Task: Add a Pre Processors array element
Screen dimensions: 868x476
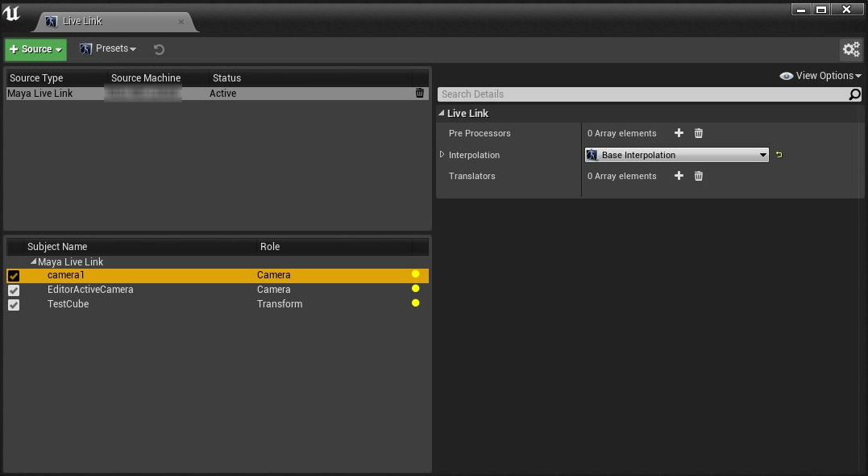Action: click(679, 133)
